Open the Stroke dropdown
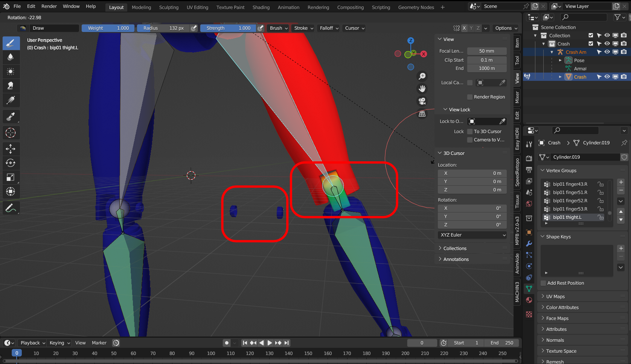 point(304,28)
